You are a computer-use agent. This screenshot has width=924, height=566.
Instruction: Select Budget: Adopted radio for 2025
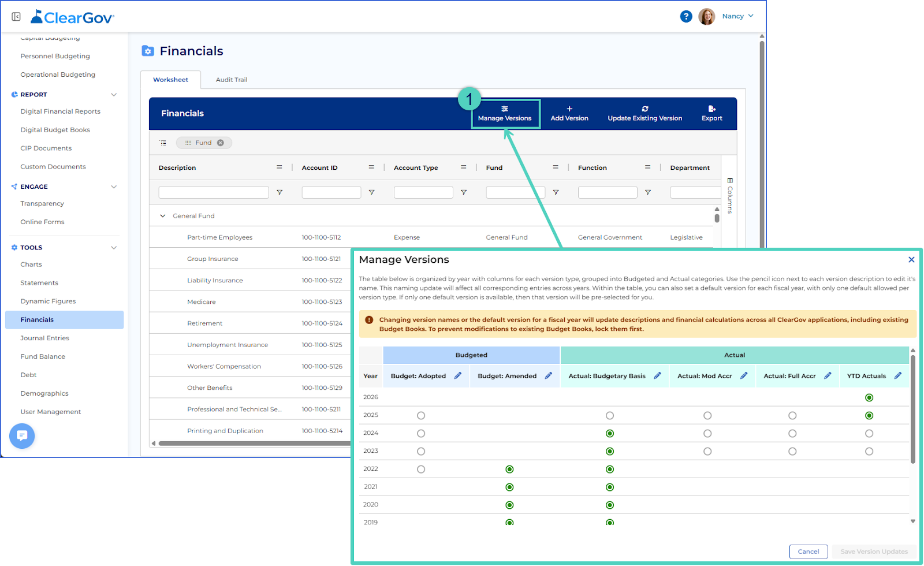(x=421, y=416)
